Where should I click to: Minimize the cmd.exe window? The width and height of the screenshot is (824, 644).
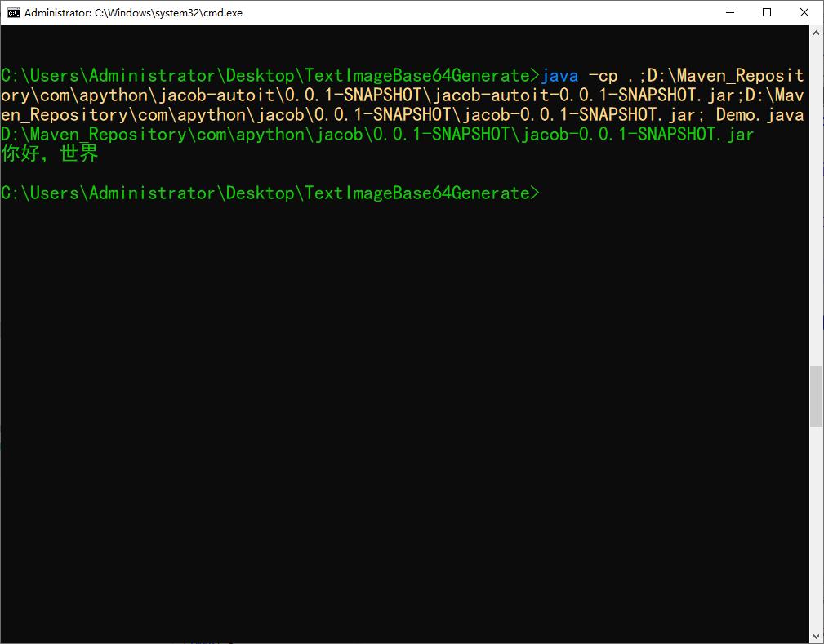coord(730,12)
